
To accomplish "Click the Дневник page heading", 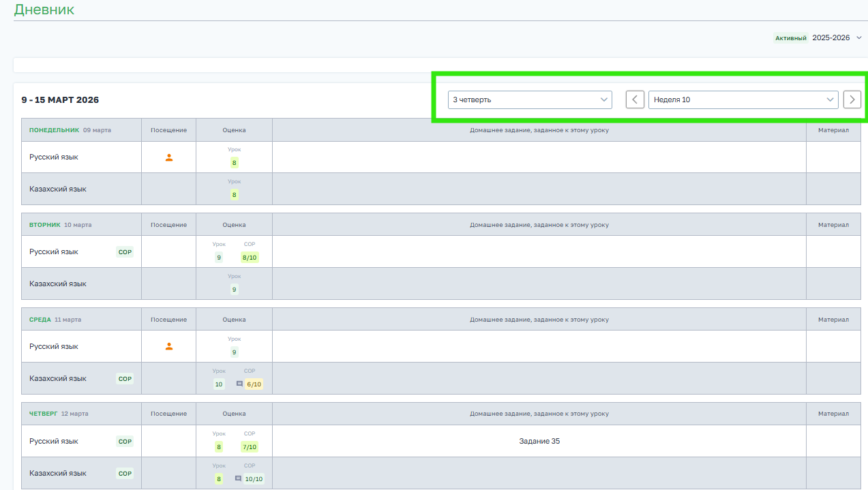I will click(44, 10).
